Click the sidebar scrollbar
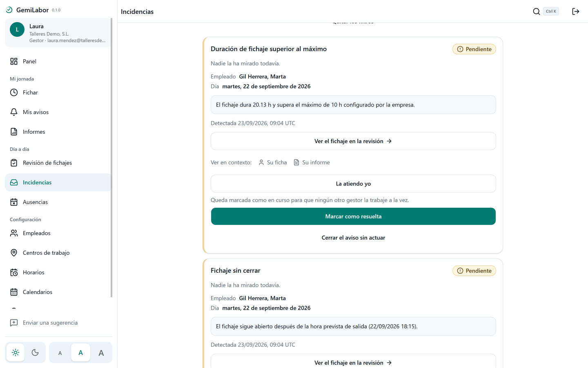This screenshot has height=368, width=588. (x=111, y=158)
